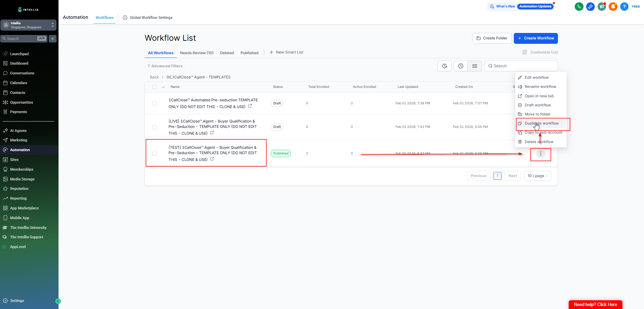
Task: Click the green phone dialer icon
Action: click(579, 6)
